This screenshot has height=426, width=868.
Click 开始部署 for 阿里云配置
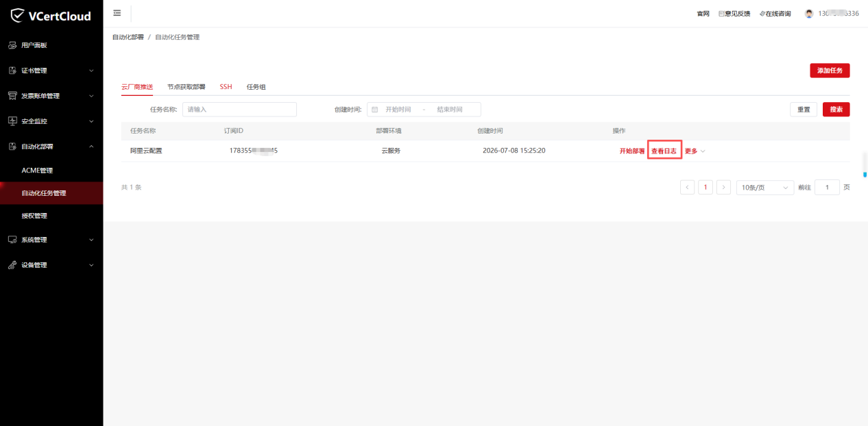632,151
